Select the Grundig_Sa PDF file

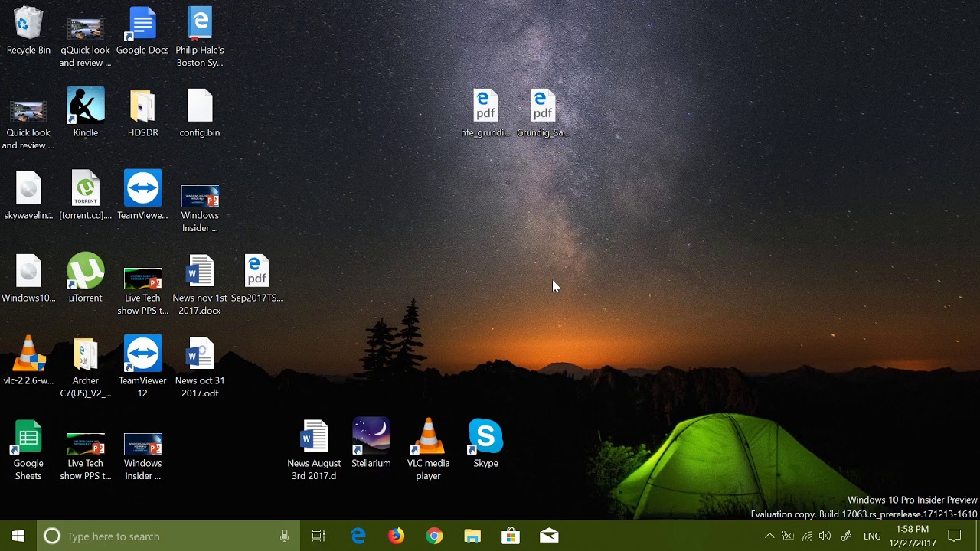(543, 112)
